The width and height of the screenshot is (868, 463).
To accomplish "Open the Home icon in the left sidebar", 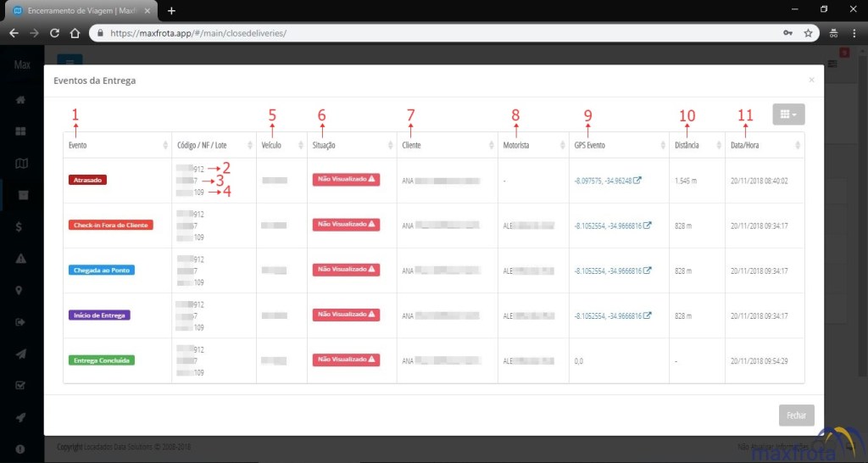I will coord(21,100).
